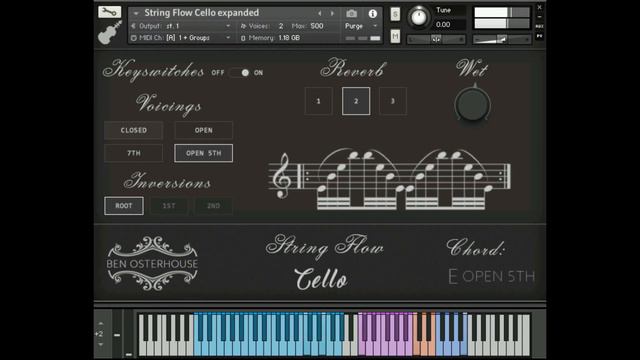640x360 pixels.
Task: Mute the instrument with the M button
Action: point(395,36)
